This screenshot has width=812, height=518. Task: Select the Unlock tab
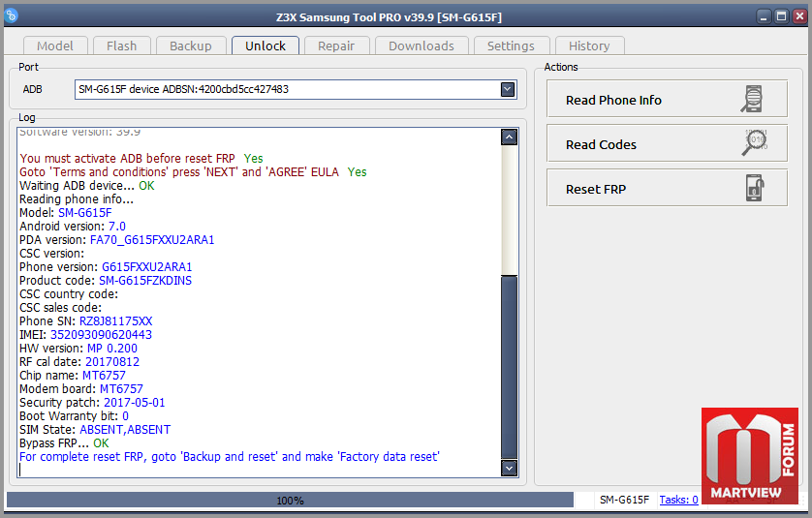click(x=265, y=46)
